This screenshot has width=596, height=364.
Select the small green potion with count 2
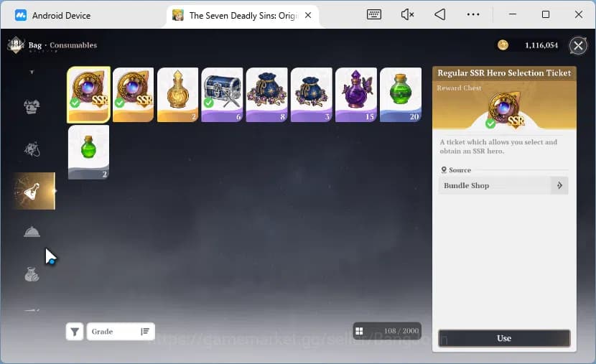click(x=88, y=152)
